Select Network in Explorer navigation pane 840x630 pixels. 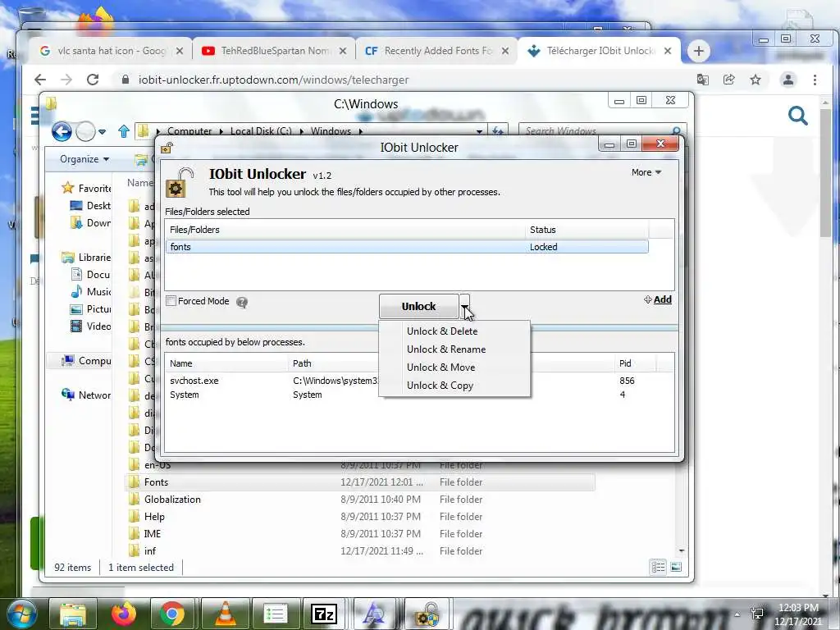click(87, 395)
